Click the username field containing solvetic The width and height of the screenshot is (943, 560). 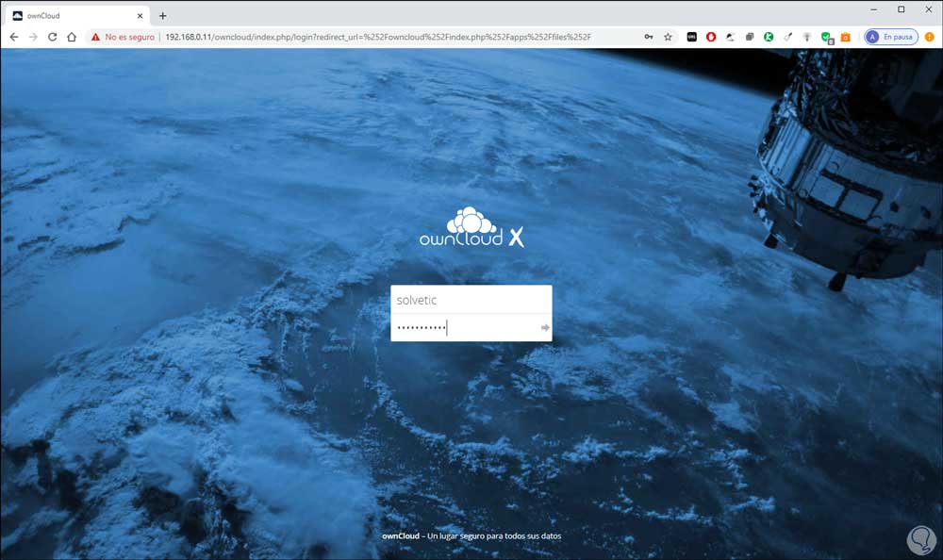tap(471, 300)
